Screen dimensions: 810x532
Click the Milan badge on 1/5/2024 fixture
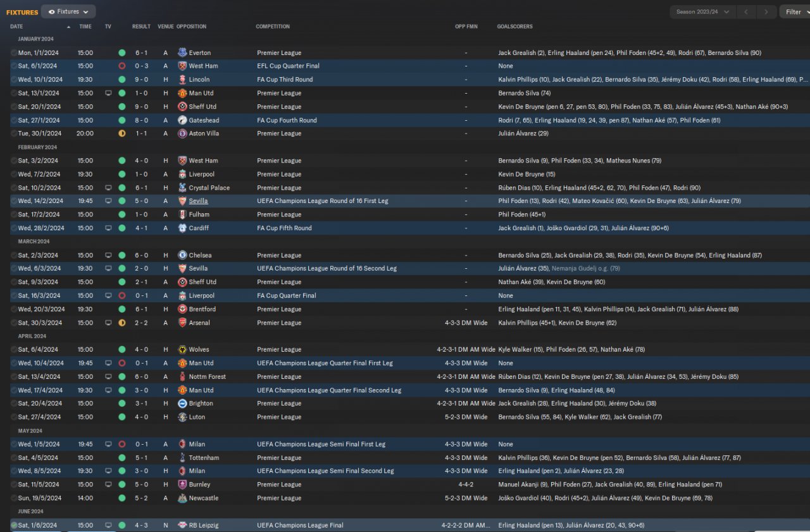[x=182, y=444]
